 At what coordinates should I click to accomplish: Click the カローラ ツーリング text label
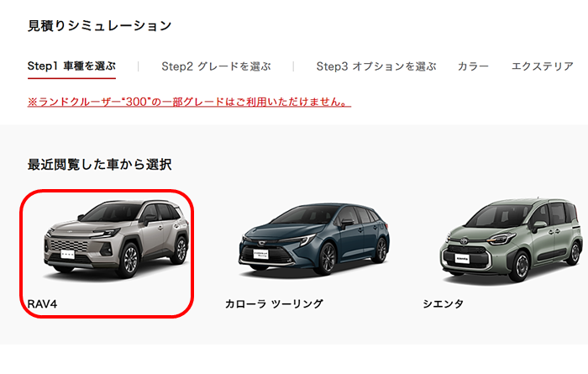click(x=274, y=303)
